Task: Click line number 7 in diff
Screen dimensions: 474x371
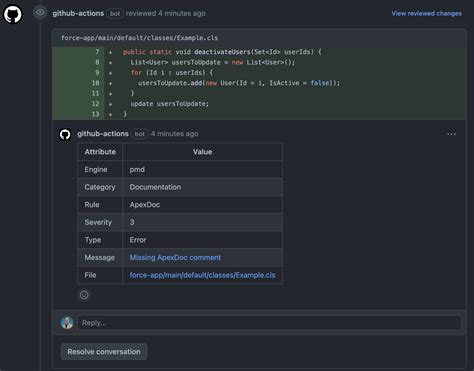Action: point(97,52)
